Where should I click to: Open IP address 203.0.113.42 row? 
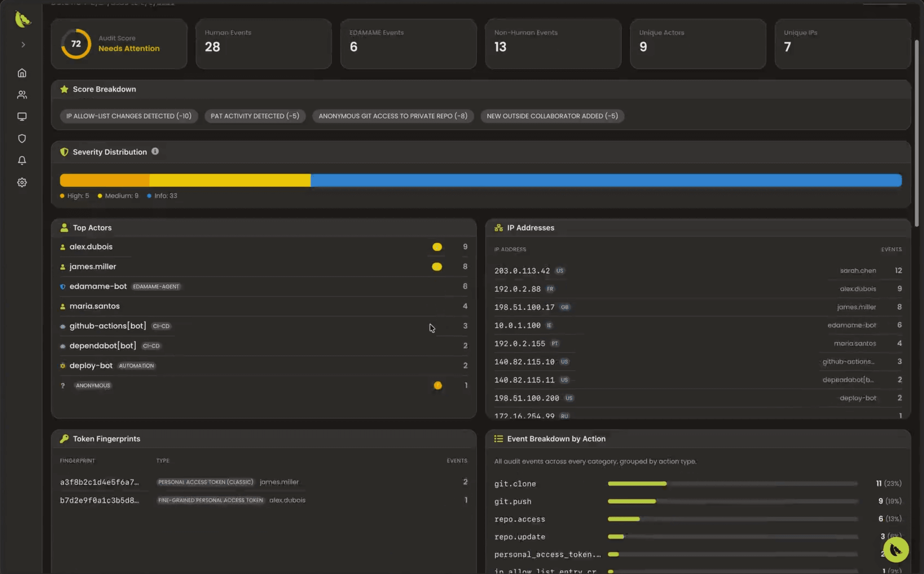(522, 271)
